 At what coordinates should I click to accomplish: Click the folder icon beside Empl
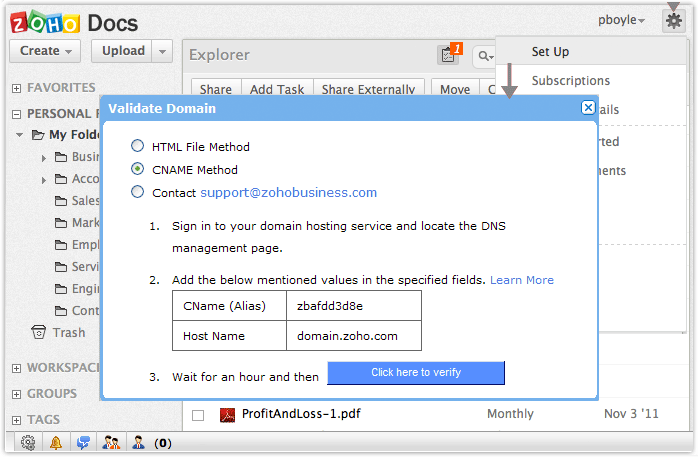pos(61,245)
